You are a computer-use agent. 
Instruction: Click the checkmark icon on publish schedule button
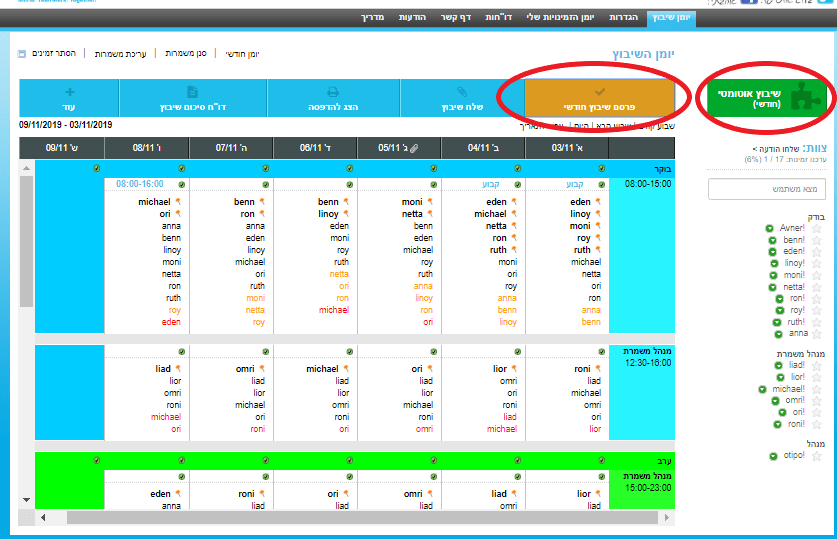(x=600, y=91)
